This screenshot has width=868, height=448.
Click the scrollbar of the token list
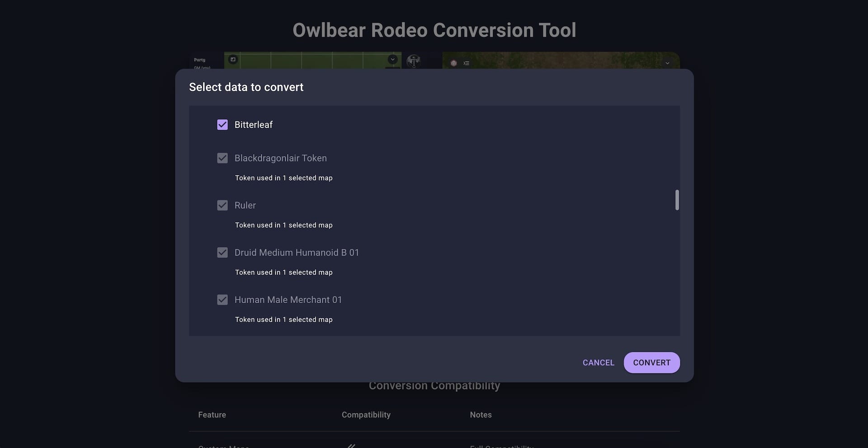point(677,200)
